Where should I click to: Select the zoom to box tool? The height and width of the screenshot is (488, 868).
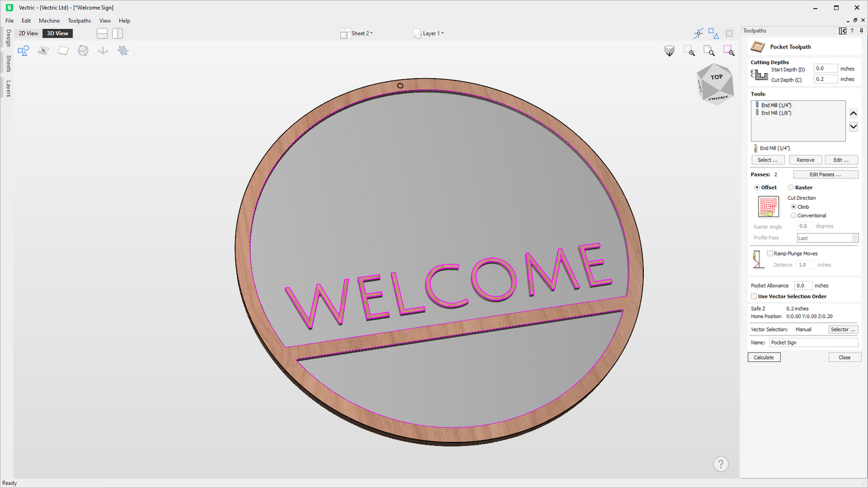tap(689, 51)
